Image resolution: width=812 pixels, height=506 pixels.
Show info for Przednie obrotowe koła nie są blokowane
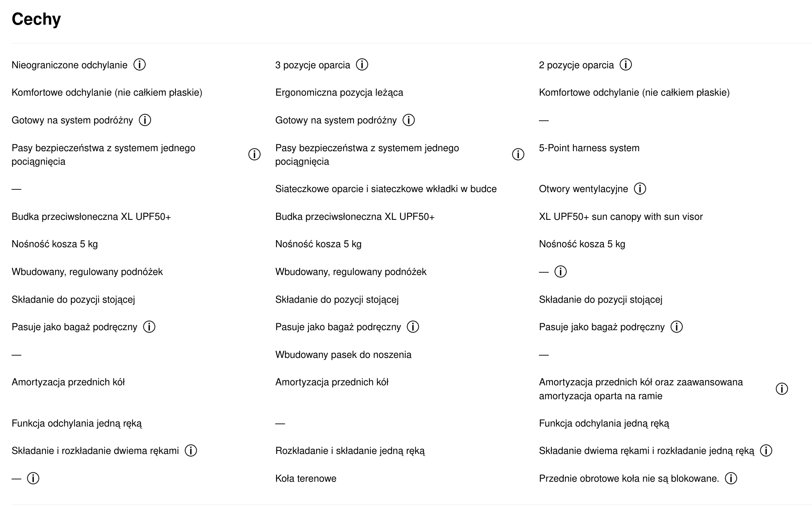(731, 479)
